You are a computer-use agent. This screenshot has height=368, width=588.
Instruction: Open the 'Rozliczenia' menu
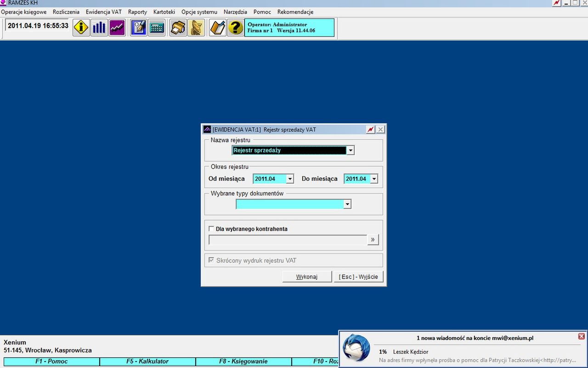66,12
